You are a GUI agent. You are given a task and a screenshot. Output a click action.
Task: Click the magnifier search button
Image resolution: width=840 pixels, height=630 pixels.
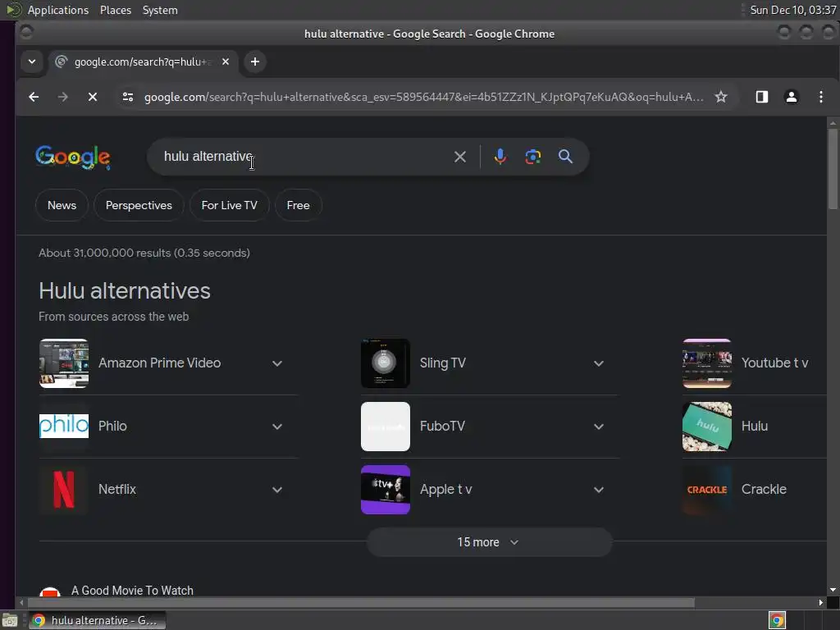(x=565, y=157)
